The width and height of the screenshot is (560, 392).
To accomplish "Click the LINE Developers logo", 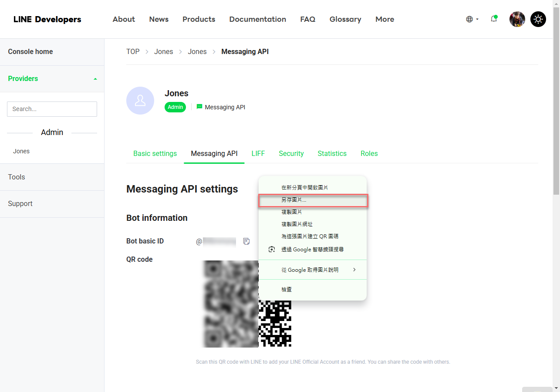I will click(47, 19).
